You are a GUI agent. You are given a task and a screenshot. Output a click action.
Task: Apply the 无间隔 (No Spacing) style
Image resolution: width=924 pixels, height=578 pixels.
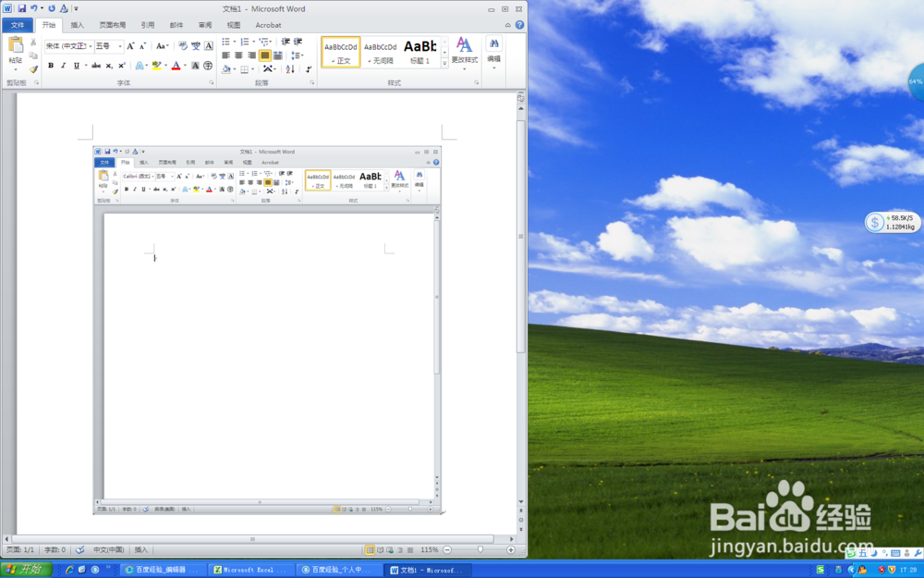pos(380,52)
